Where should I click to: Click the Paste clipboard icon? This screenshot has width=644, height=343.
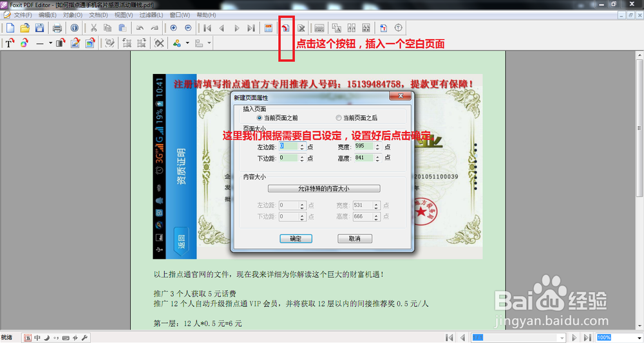tap(122, 28)
